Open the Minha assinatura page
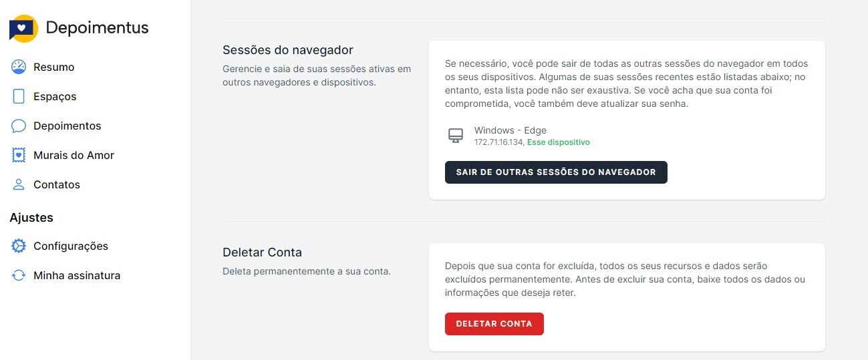 click(x=77, y=275)
